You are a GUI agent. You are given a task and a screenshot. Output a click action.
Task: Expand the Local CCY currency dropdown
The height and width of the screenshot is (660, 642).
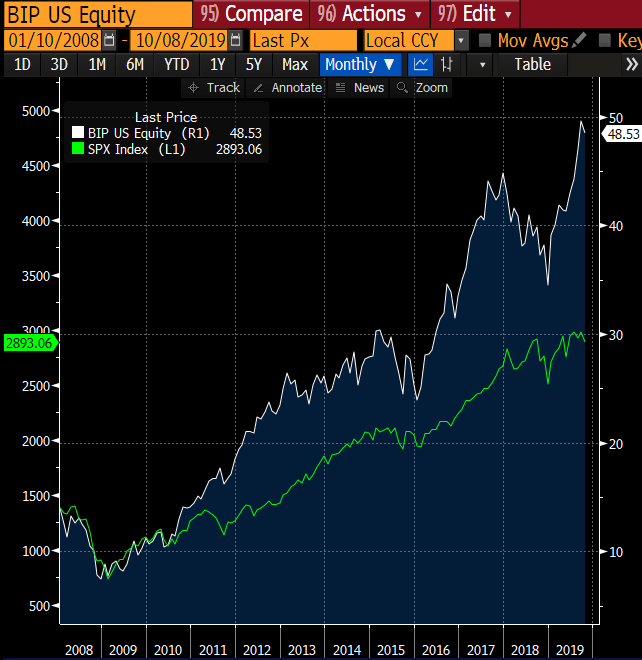pyautogui.click(x=461, y=40)
